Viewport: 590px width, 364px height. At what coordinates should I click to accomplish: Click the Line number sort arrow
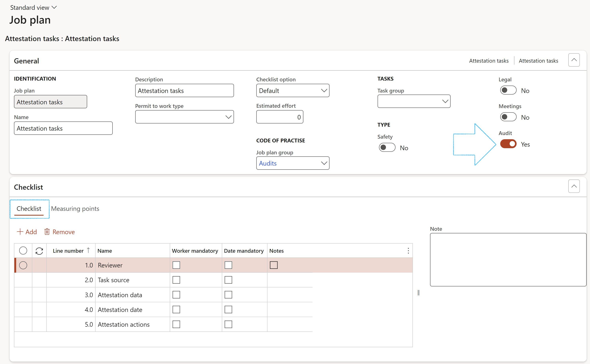88,250
